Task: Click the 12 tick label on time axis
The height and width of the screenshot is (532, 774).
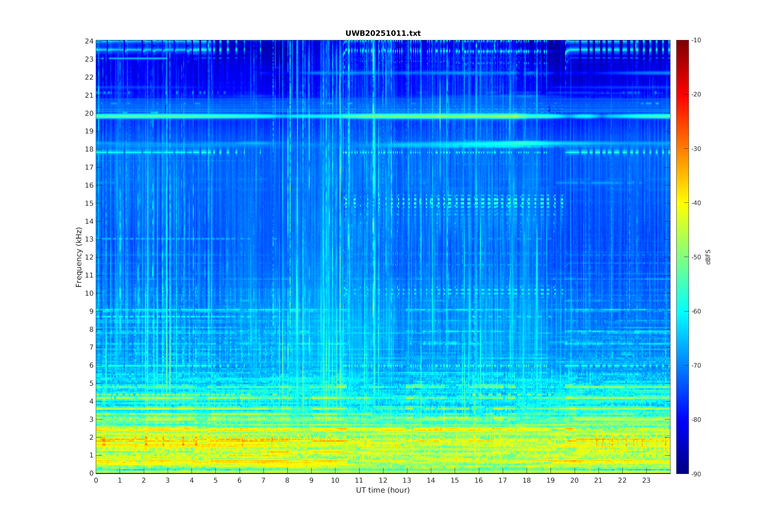Action: tap(383, 480)
